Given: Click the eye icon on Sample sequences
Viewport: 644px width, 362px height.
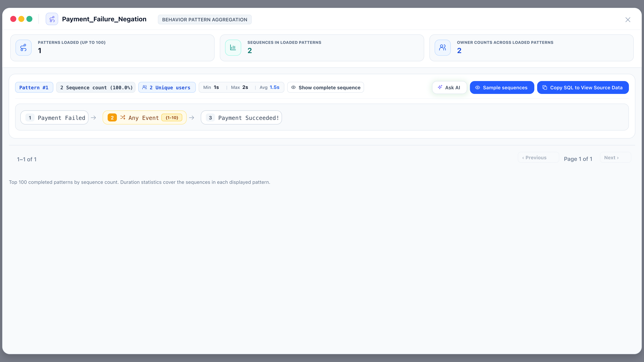Looking at the screenshot, I should [478, 87].
